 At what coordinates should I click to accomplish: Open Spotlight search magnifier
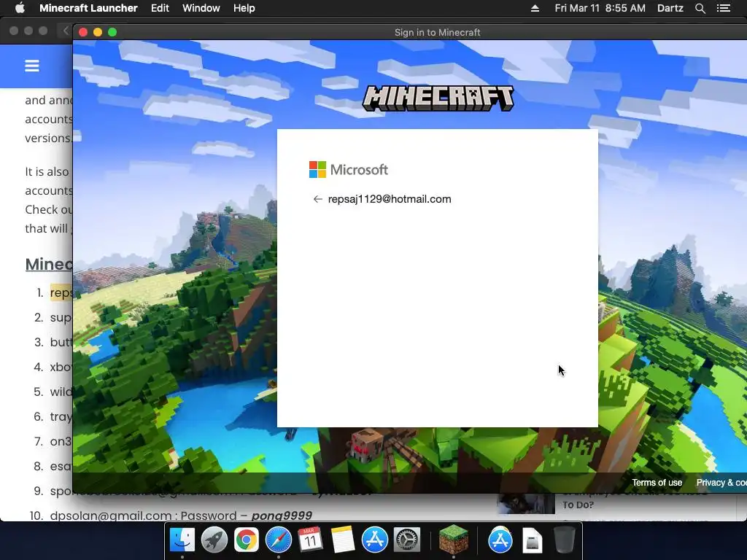pyautogui.click(x=700, y=8)
